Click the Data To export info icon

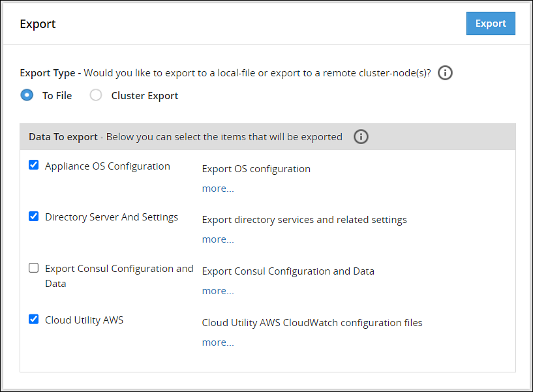[361, 137]
